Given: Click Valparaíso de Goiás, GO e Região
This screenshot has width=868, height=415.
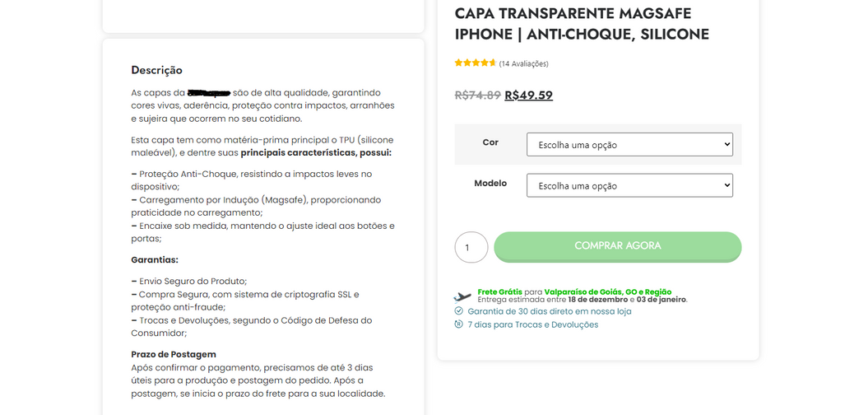Looking at the screenshot, I should point(608,292).
